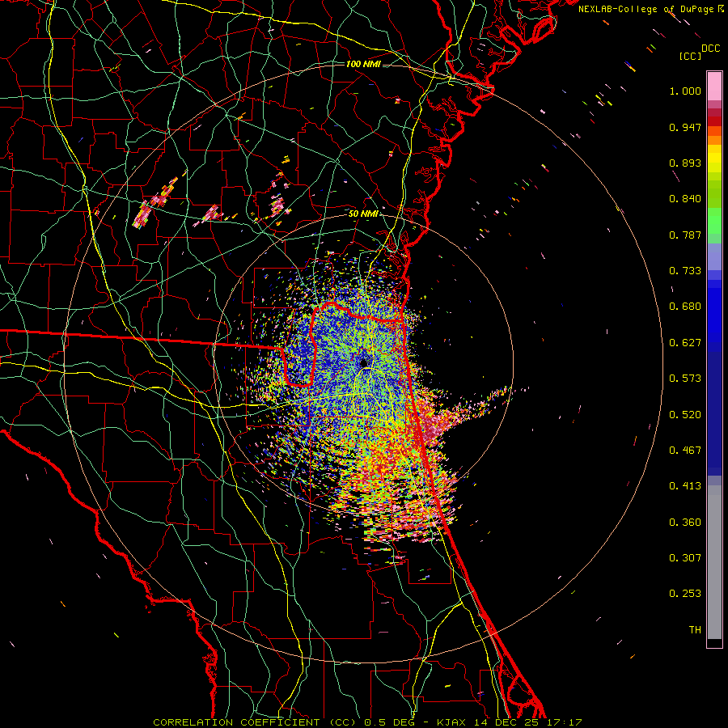Click the 0.413 scale value
Viewport: 728px width, 728px height.
click(x=685, y=486)
